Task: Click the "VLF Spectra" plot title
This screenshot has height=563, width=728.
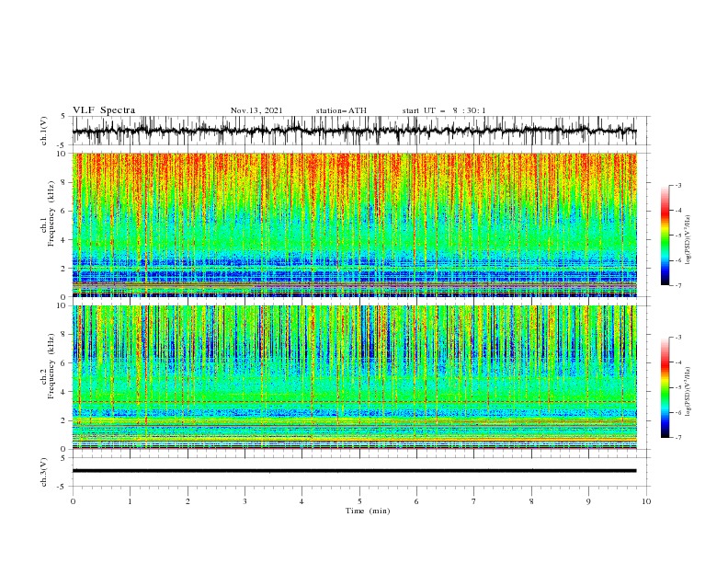Action: click(104, 110)
